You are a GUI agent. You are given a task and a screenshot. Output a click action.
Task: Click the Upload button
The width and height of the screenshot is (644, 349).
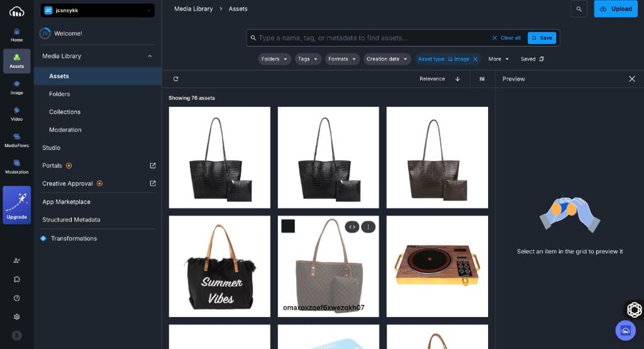click(616, 9)
